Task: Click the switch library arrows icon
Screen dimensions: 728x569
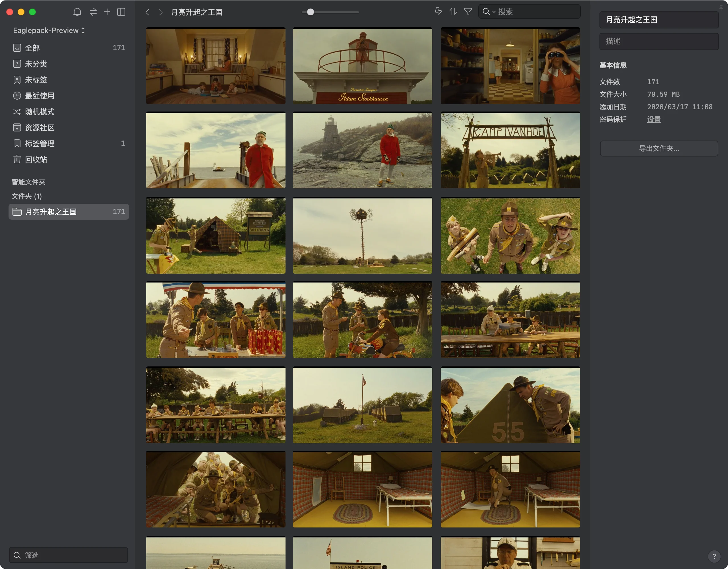Action: click(93, 12)
